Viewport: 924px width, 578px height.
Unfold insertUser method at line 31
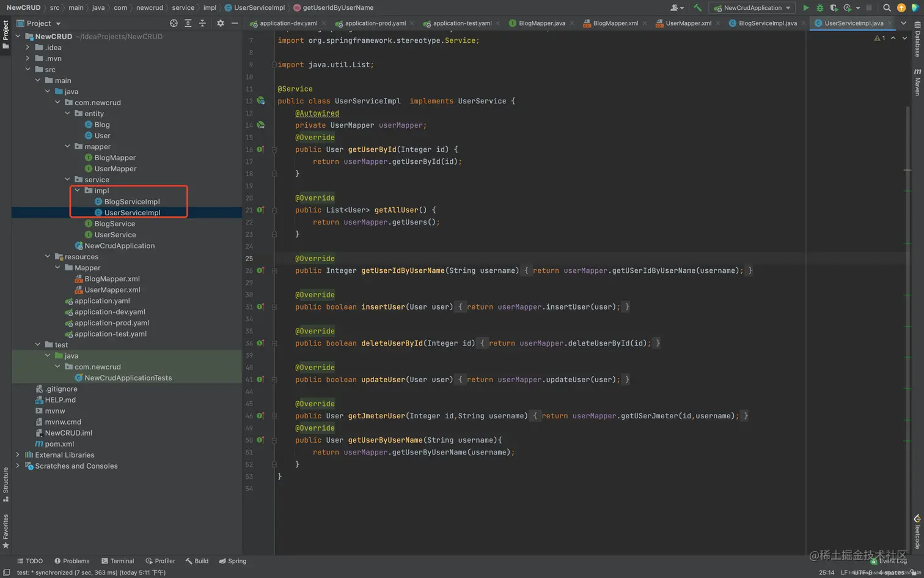pos(274,307)
